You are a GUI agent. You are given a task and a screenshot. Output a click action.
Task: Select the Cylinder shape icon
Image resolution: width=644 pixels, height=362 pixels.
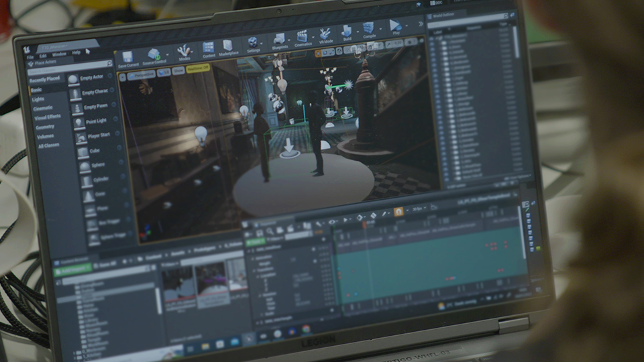(x=87, y=181)
